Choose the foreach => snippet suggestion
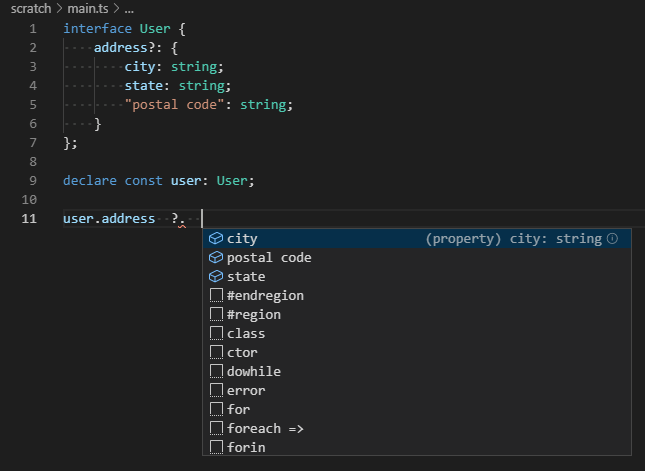The width and height of the screenshot is (645, 471). [417, 428]
